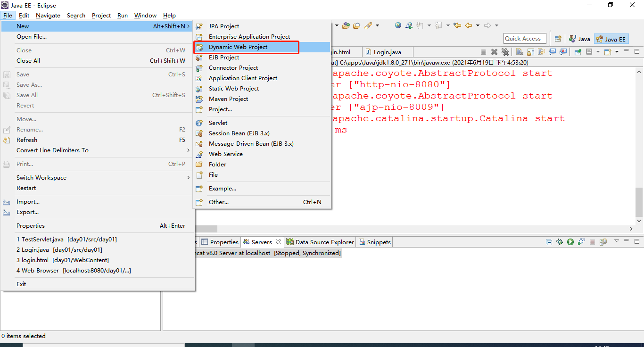Maximize the Servers view
This screenshot has height=347, width=644.
pyautogui.click(x=637, y=241)
